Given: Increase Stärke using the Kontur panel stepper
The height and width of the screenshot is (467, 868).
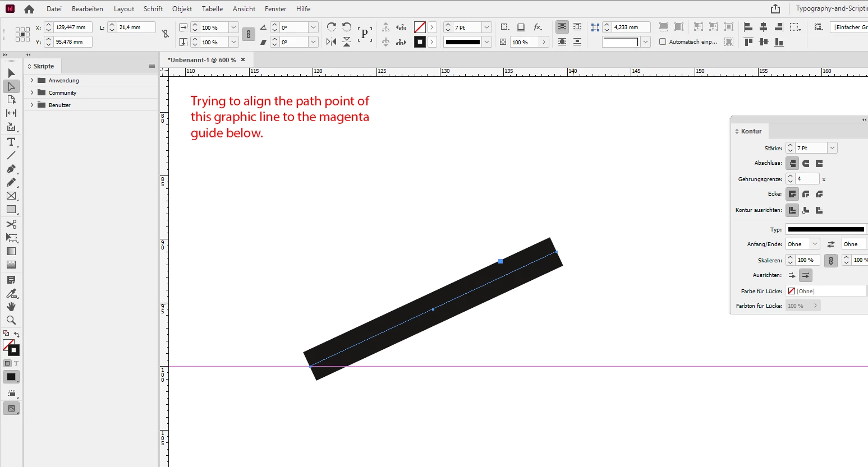Looking at the screenshot, I should (790, 145).
